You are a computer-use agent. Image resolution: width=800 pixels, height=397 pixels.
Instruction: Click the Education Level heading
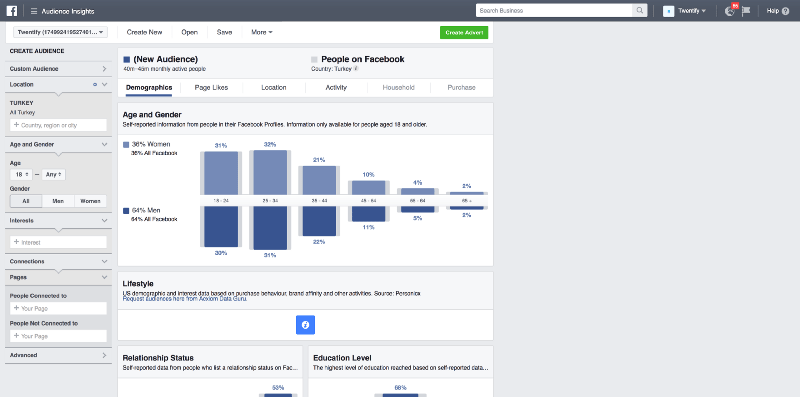tap(342, 358)
